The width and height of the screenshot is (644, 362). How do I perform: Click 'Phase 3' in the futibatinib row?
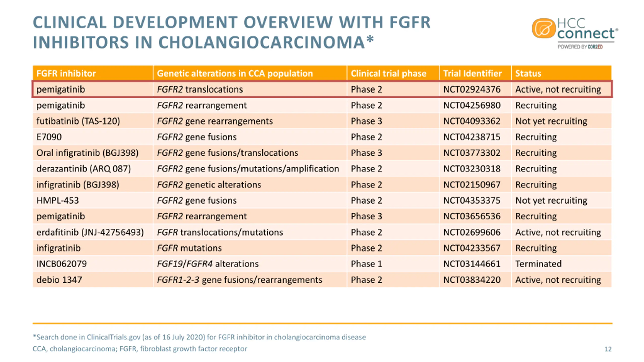pyautogui.click(x=367, y=121)
